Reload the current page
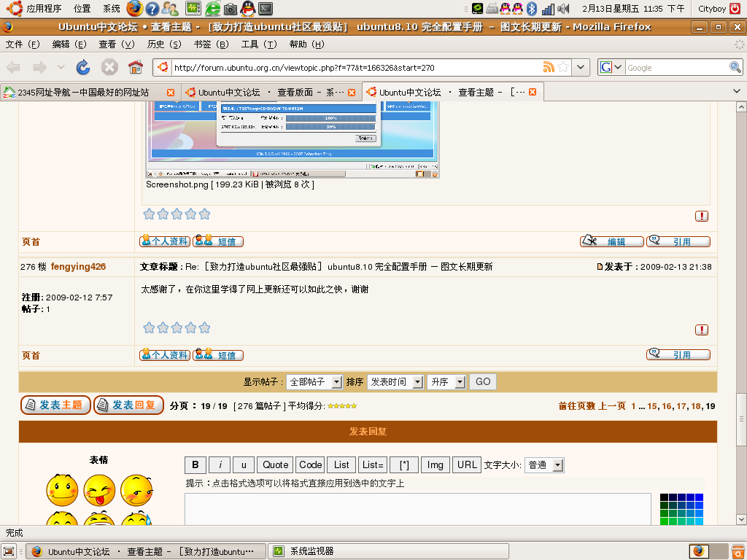The height and width of the screenshot is (560, 747). 83,67
